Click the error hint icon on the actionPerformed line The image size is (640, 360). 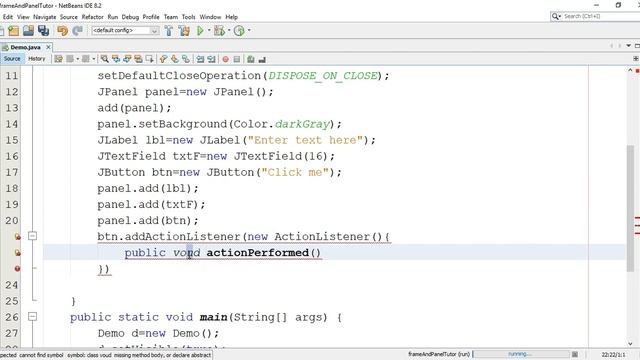pos(17,253)
